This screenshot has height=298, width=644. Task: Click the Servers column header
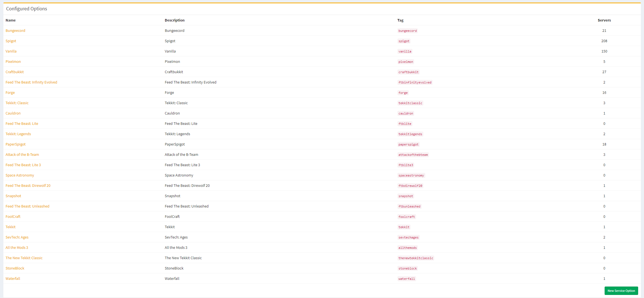[604, 20]
